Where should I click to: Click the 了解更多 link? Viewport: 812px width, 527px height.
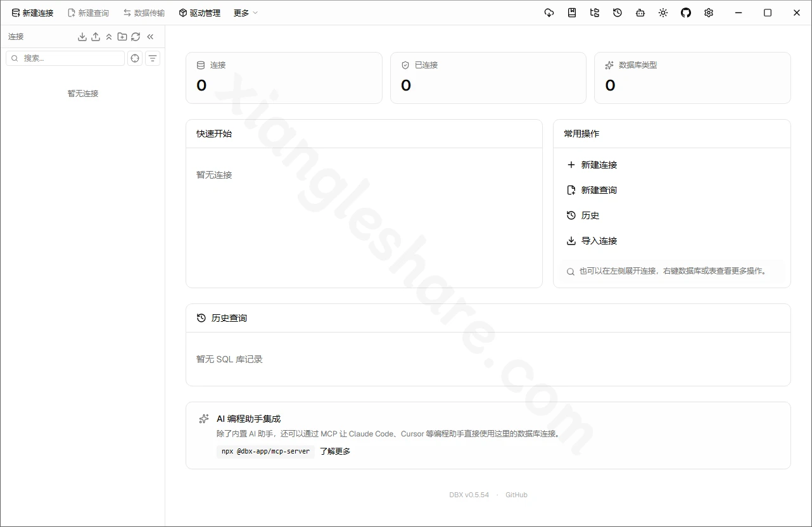[335, 452]
